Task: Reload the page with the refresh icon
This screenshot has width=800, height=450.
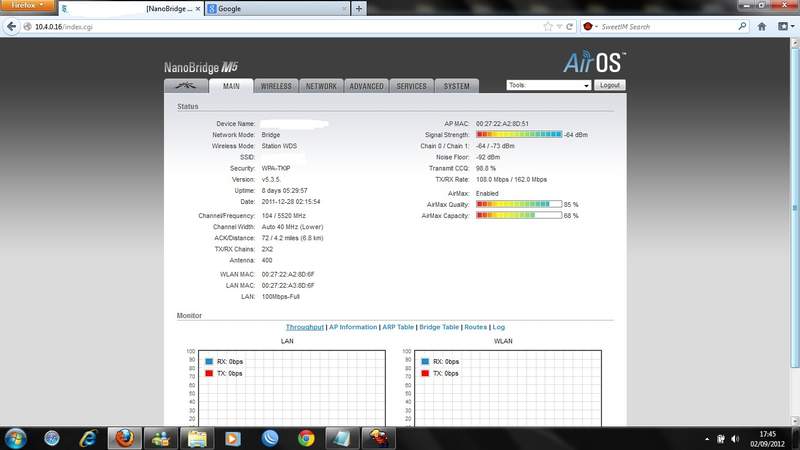Action: click(569, 27)
